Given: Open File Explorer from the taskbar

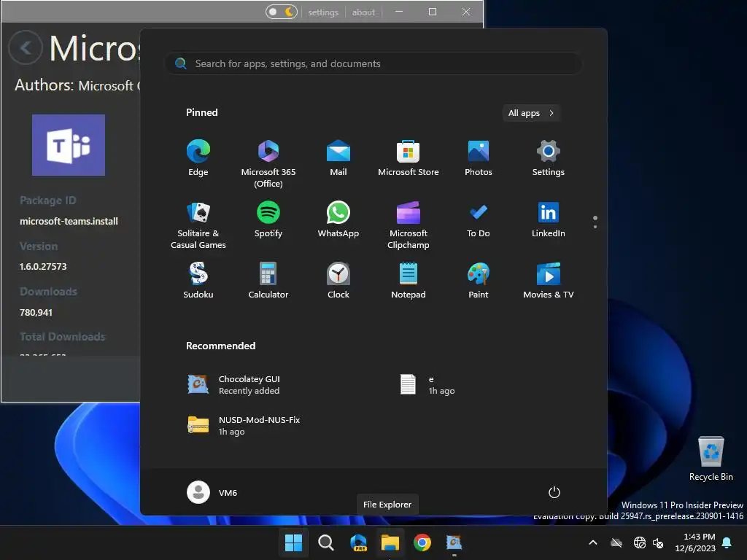Looking at the screenshot, I should coord(390,542).
